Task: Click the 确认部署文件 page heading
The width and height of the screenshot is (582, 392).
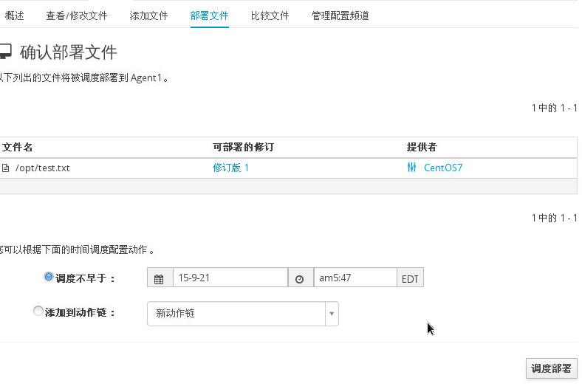Action: coord(68,52)
